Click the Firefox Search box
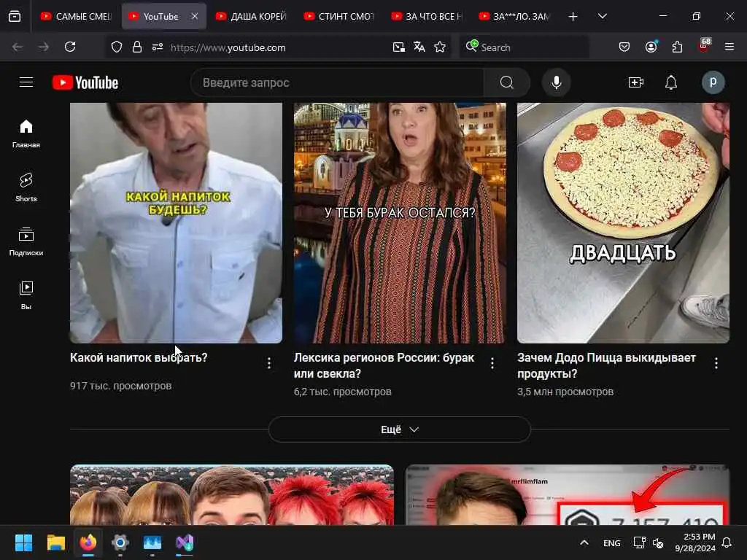The height and width of the screenshot is (560, 747). 524,47
